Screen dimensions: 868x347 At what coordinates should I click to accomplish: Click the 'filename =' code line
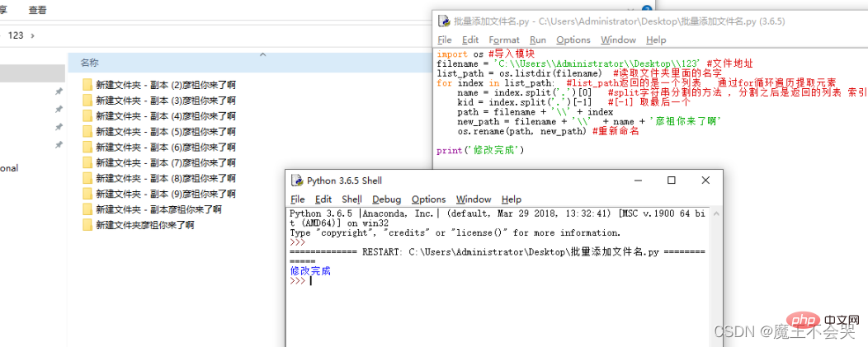595,63
